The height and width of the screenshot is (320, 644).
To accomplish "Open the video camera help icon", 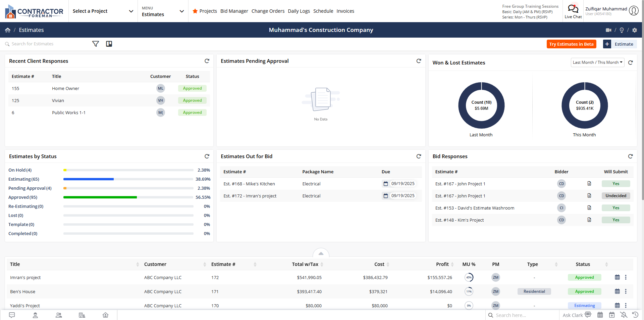I will 608,30.
